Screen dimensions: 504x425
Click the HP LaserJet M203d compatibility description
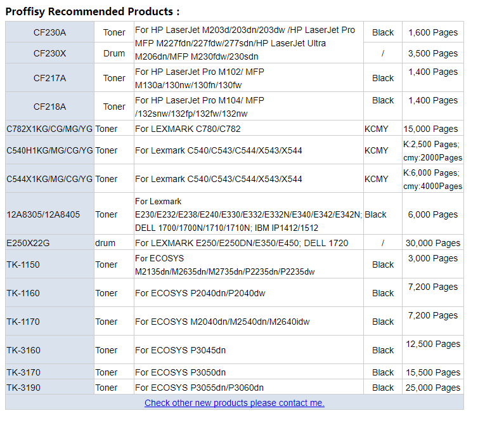249,43
